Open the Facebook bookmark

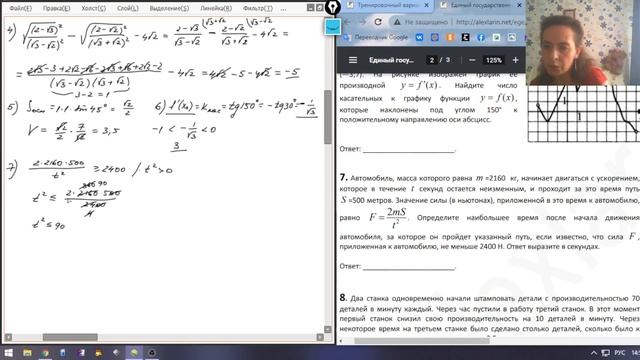pyautogui.click(x=481, y=37)
